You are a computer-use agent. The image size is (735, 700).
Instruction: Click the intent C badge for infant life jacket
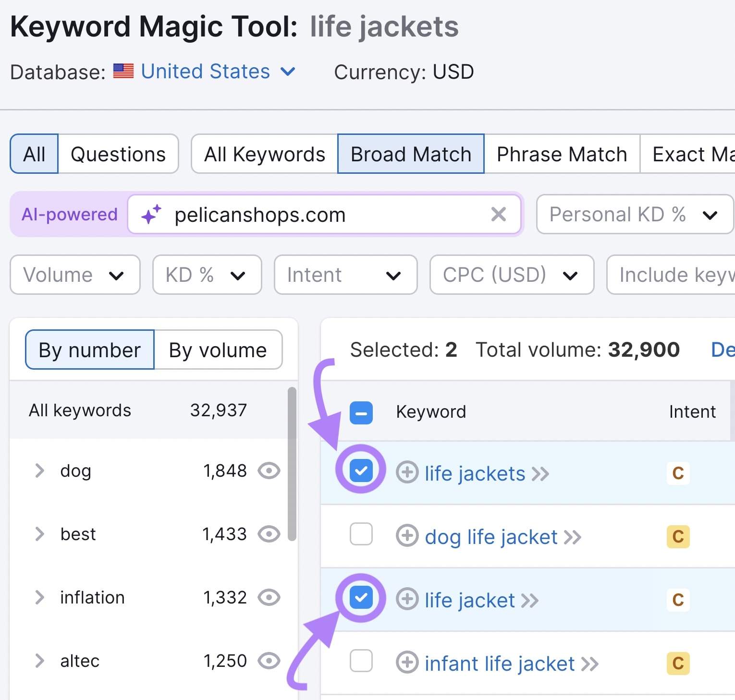point(678,664)
